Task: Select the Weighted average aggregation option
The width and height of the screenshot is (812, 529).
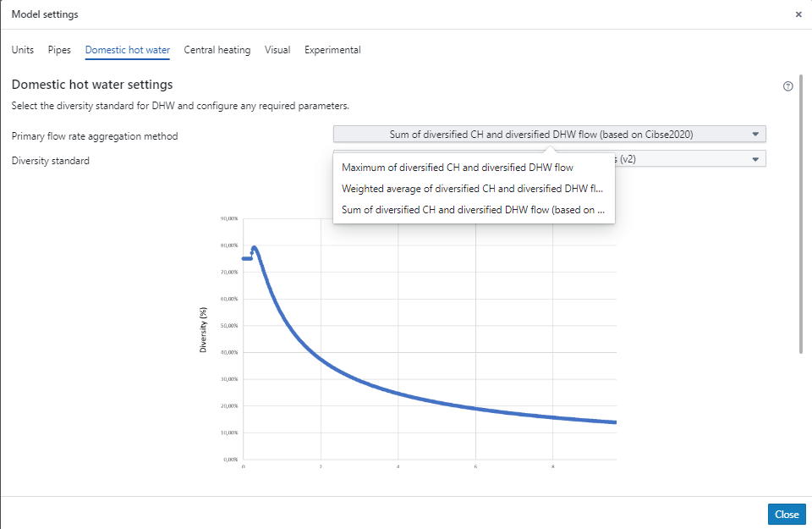Action: [472, 189]
